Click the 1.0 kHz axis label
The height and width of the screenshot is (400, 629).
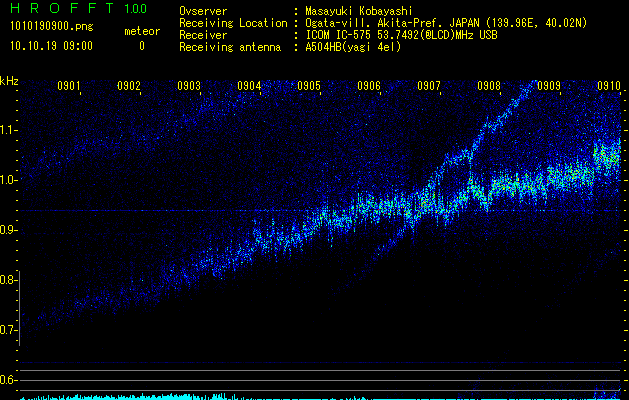(8, 180)
